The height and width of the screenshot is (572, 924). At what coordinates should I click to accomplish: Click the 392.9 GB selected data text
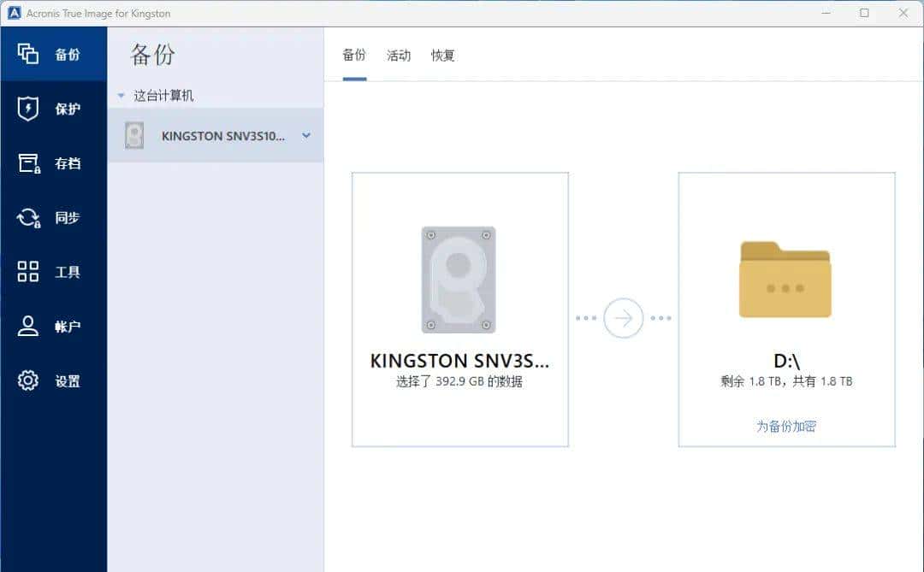click(459, 381)
